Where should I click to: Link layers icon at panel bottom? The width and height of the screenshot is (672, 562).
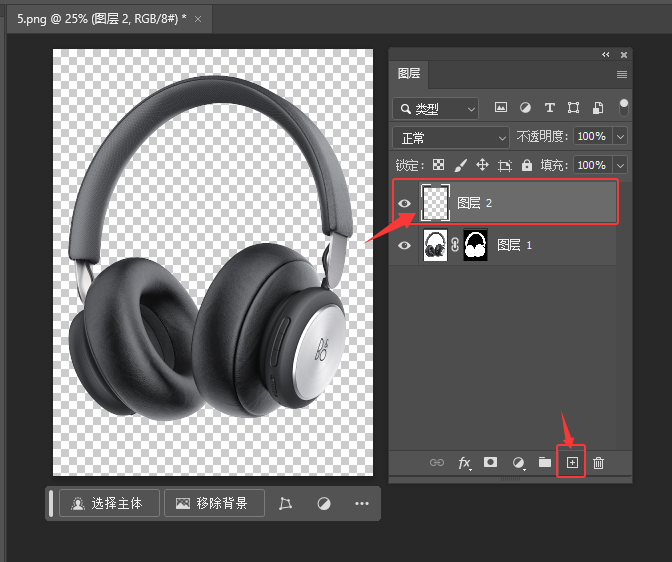[437, 463]
